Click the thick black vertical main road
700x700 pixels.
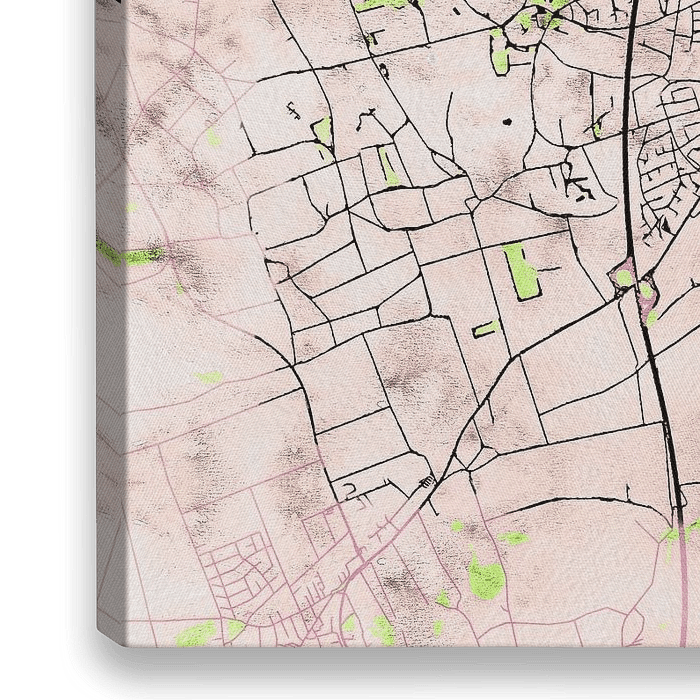pos(628,150)
